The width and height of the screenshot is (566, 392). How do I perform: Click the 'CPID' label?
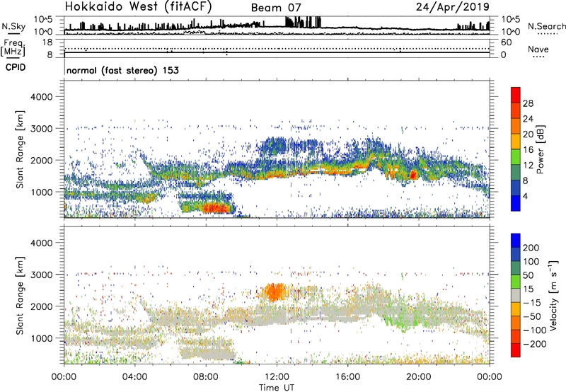point(16,67)
